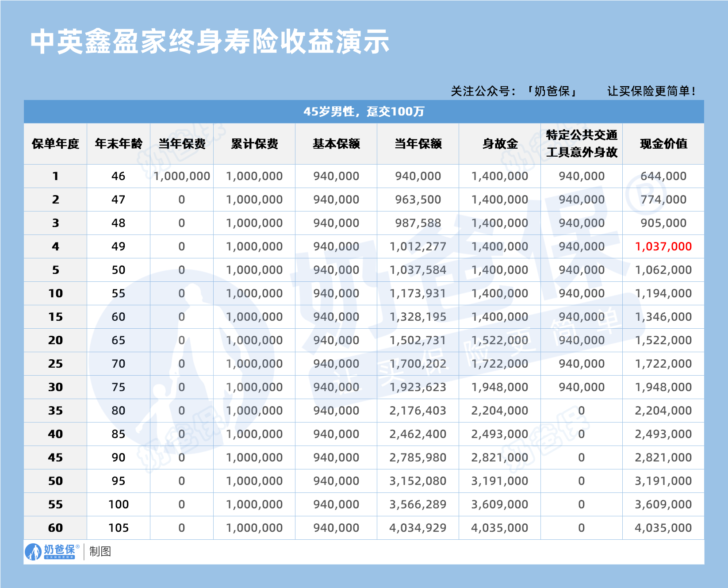Click the 制图 label beside the logo
728x588 pixels.
100,551
